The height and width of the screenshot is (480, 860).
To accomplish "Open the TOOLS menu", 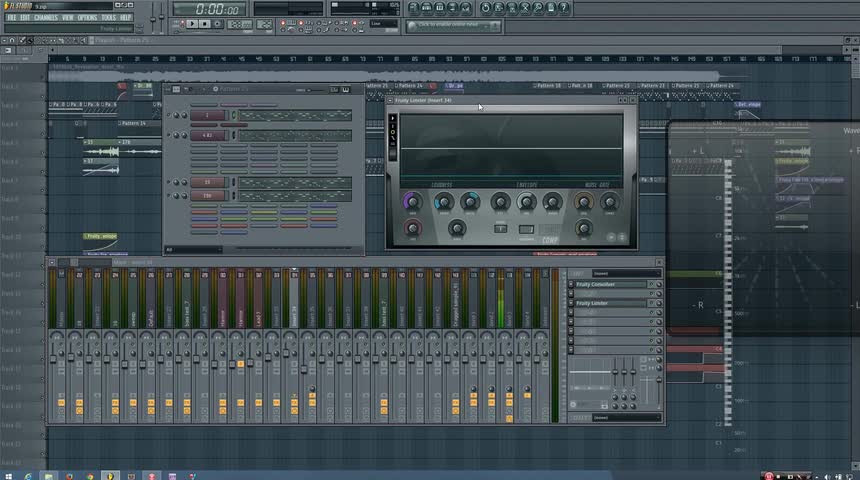I will point(109,17).
